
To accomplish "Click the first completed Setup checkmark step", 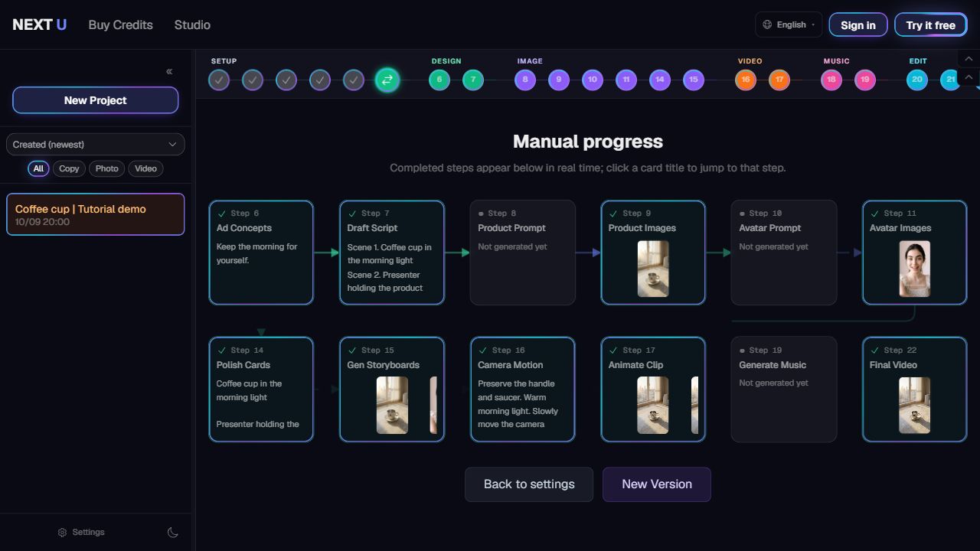I will 219,80.
